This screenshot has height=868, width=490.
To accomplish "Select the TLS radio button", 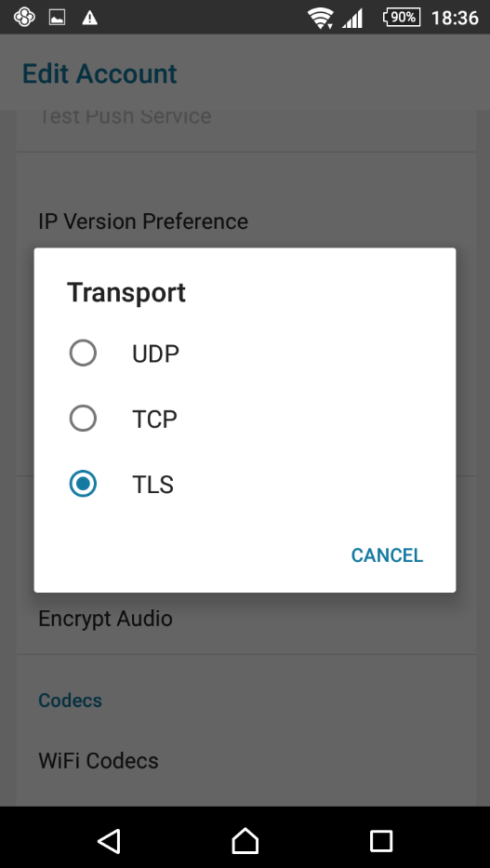I will 83,484.
